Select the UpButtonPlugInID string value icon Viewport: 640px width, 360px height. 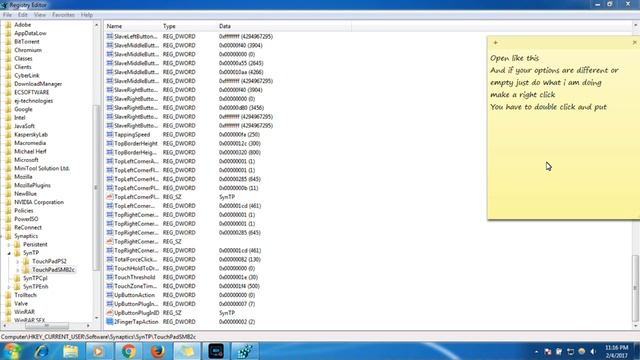110,313
